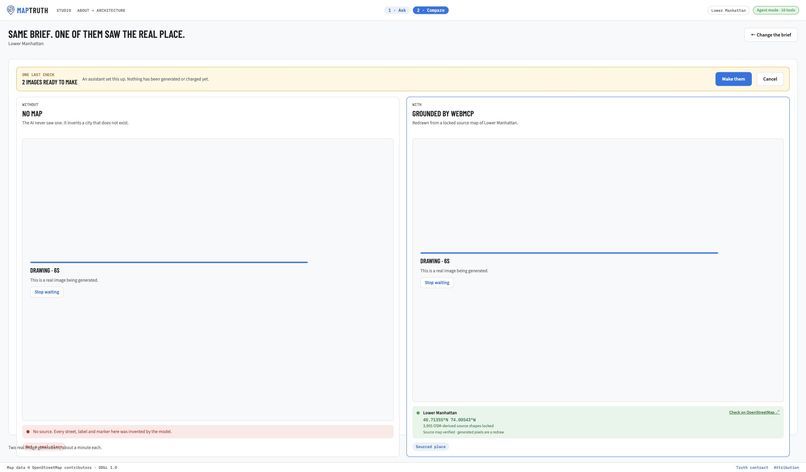806x472 pixels.
Task: Click the grounded image placeholder
Action: coord(598,270)
